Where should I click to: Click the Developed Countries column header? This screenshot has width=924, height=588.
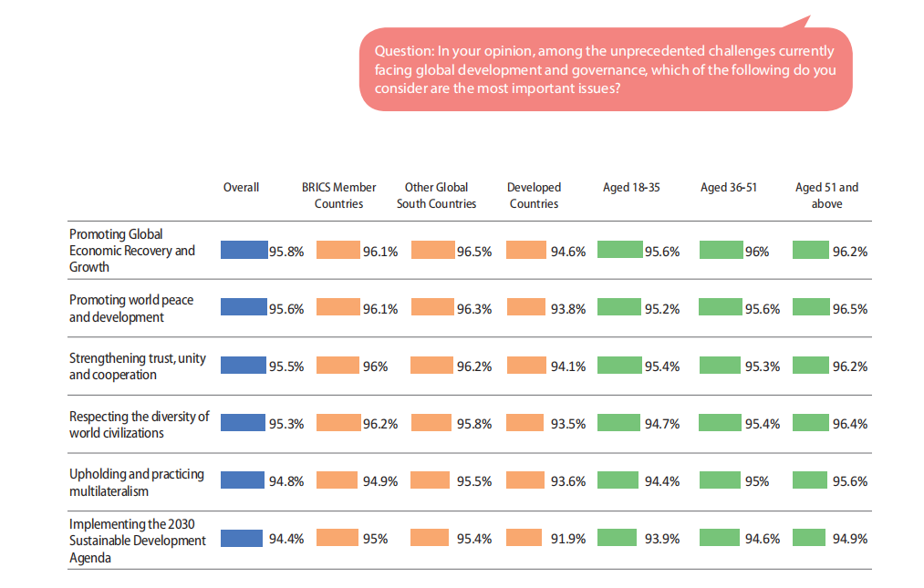(x=534, y=195)
